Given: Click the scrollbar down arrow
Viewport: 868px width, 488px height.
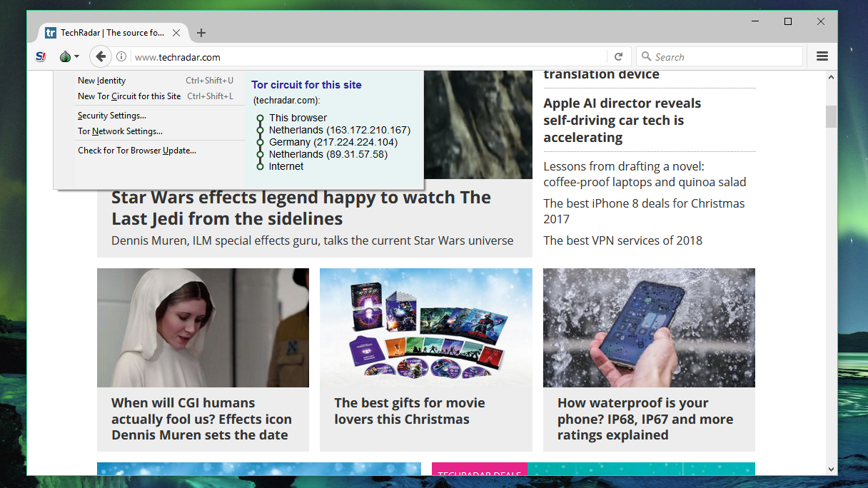Looking at the screenshot, I should pos(831,469).
